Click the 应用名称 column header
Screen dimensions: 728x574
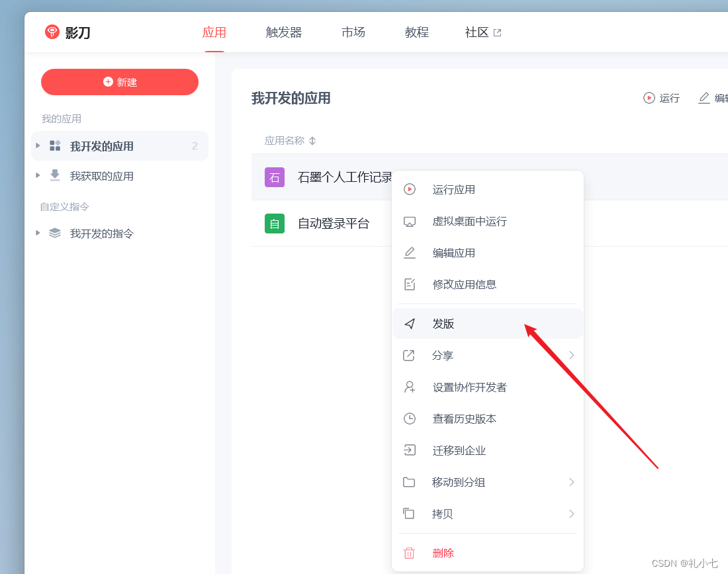(x=284, y=141)
